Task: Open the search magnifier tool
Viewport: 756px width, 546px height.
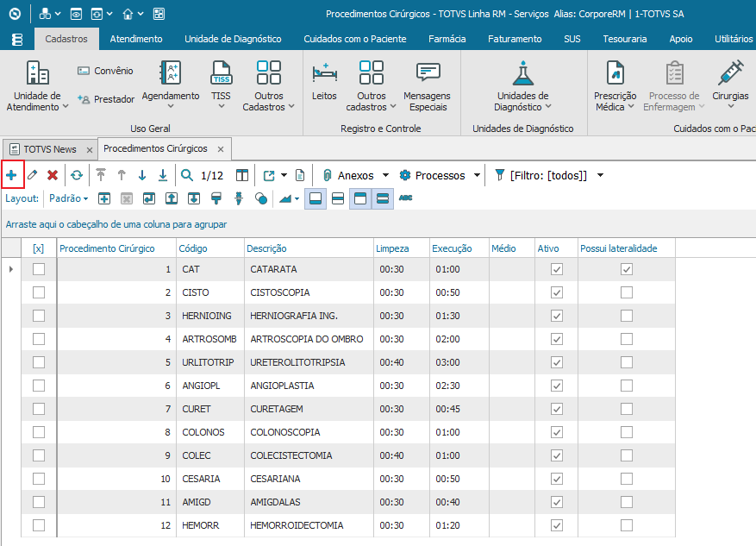Action: coord(187,175)
